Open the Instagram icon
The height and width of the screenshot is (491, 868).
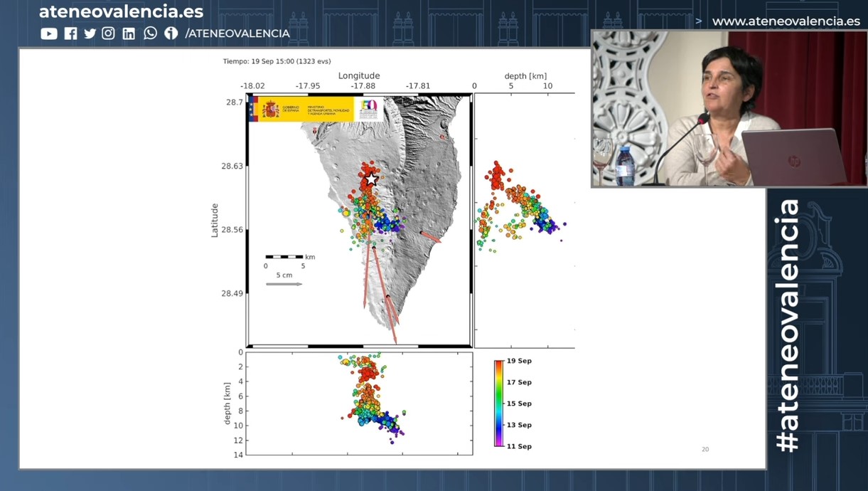[x=108, y=33]
